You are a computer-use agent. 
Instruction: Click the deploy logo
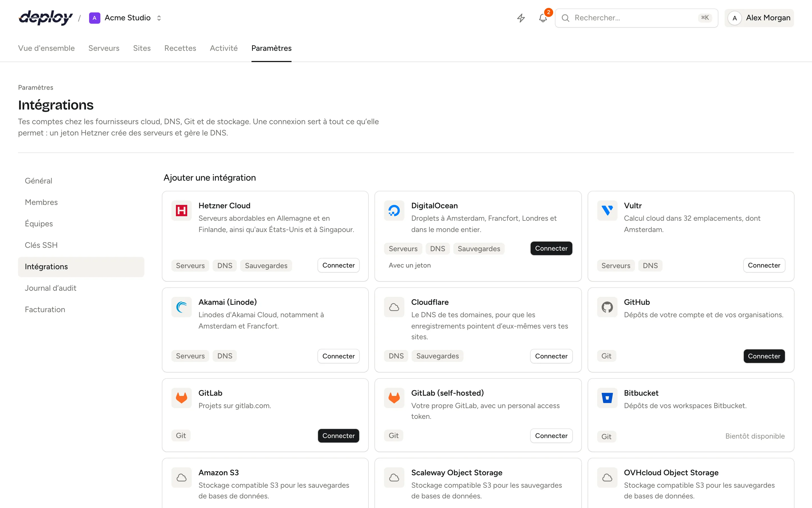[46, 18]
